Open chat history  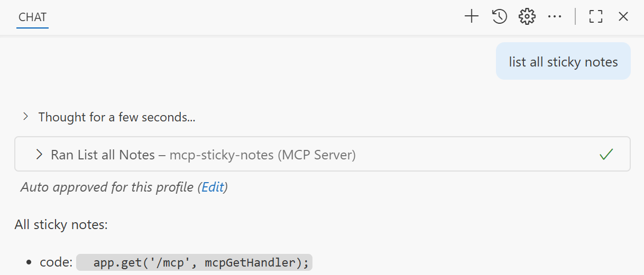point(500,17)
